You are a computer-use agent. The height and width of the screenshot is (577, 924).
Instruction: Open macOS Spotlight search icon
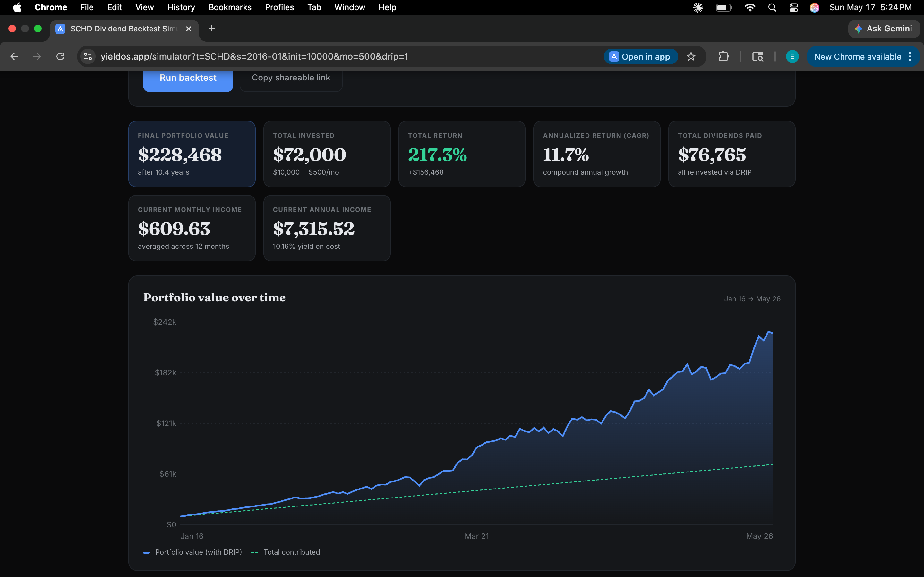point(772,8)
